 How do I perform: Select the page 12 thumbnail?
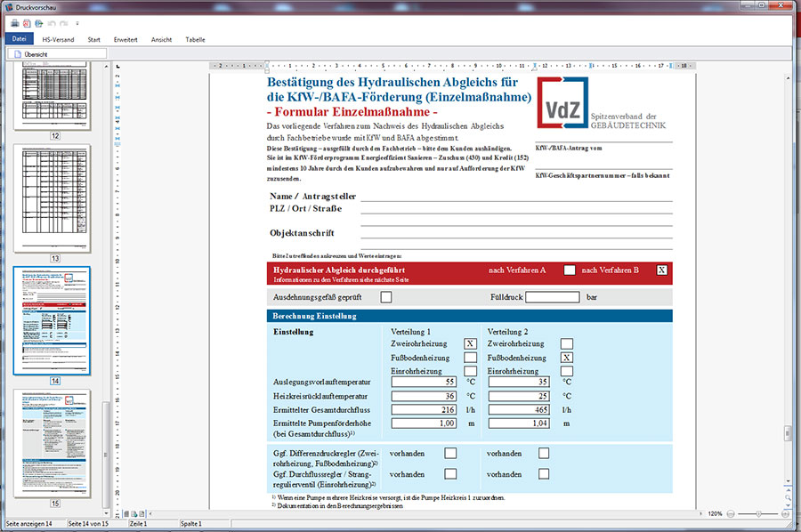pos(53,95)
